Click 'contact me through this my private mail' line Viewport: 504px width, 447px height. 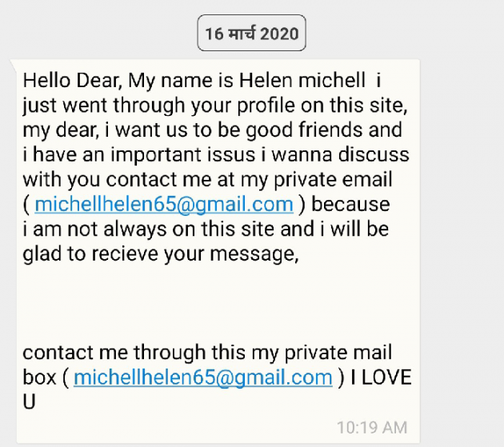pos(207,353)
